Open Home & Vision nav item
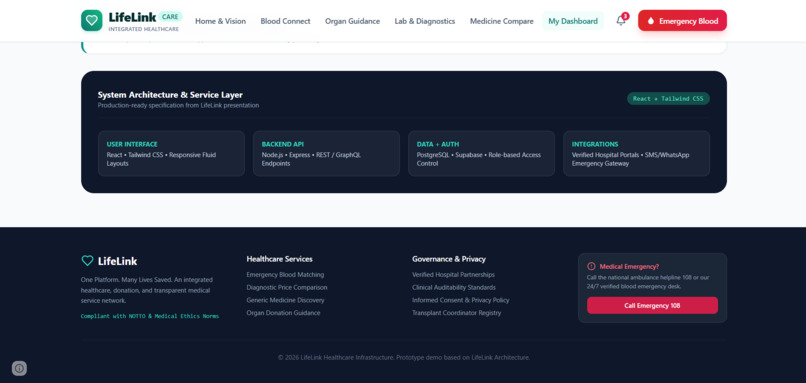The width and height of the screenshot is (806, 383). [x=221, y=21]
